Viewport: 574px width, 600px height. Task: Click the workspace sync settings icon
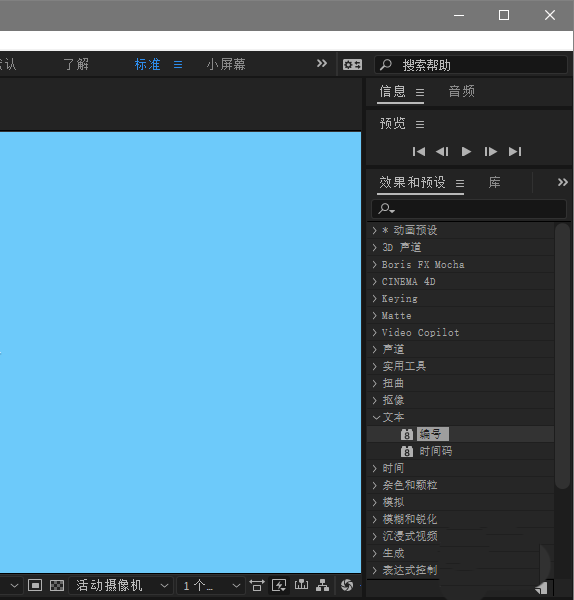[x=352, y=65]
